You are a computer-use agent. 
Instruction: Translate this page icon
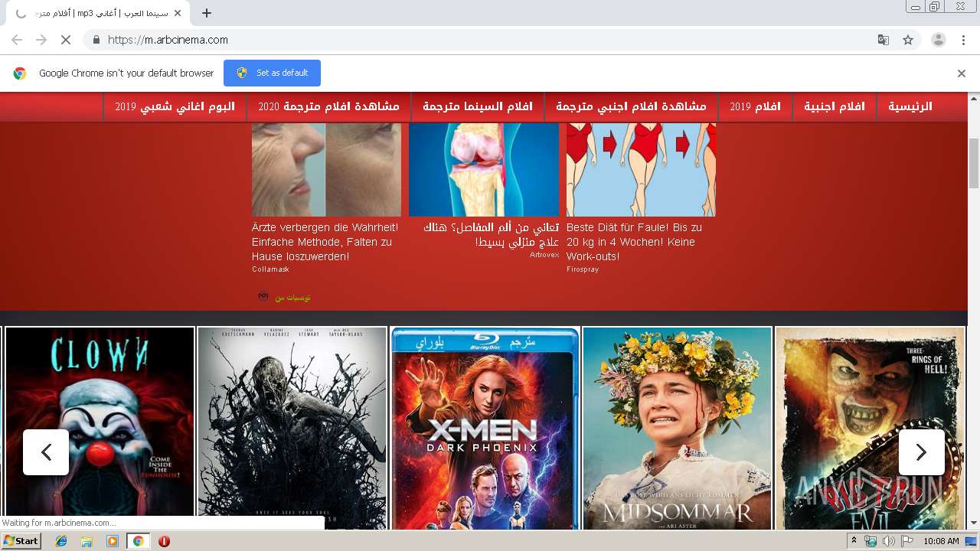pos(884,40)
